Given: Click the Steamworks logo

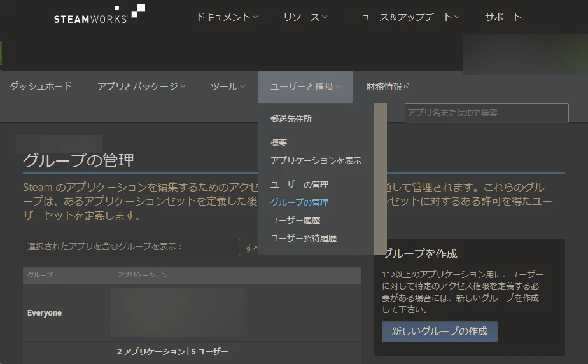Looking at the screenshot, I should pos(99,14).
